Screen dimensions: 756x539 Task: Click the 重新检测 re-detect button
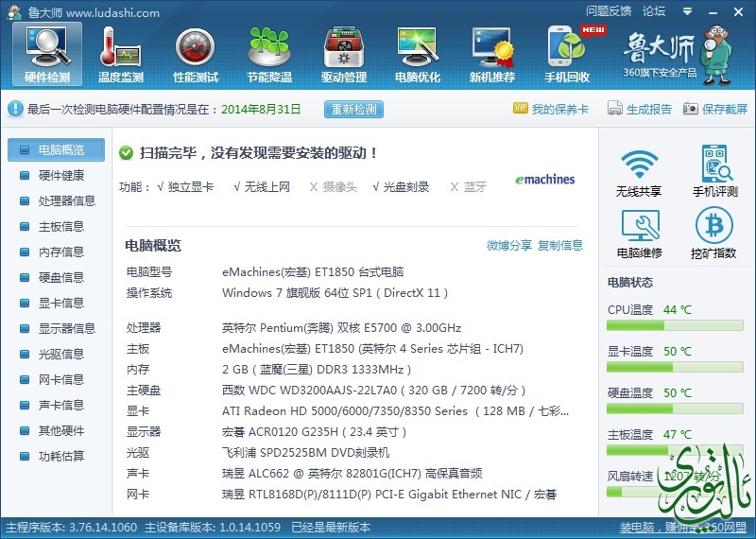353,109
